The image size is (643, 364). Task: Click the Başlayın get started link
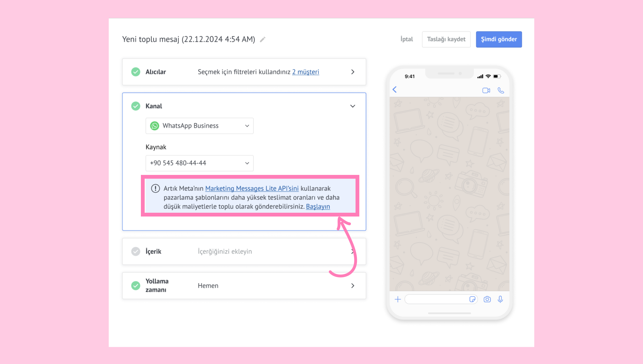coord(318,207)
